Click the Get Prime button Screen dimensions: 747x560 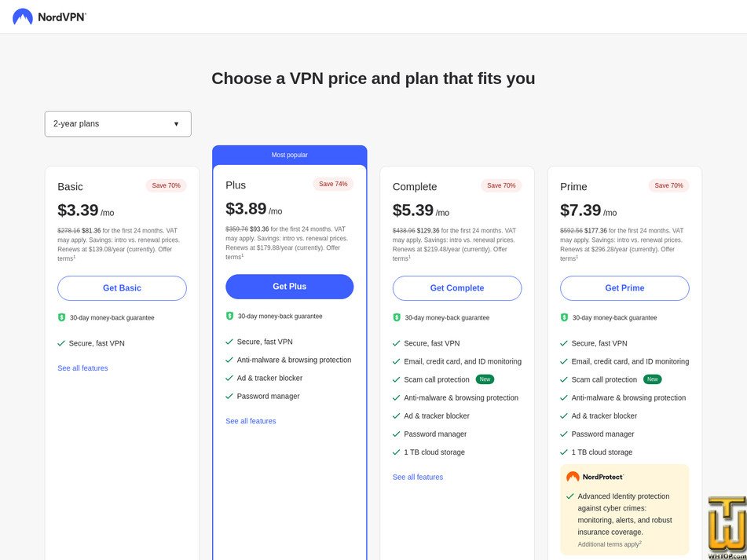tap(624, 288)
